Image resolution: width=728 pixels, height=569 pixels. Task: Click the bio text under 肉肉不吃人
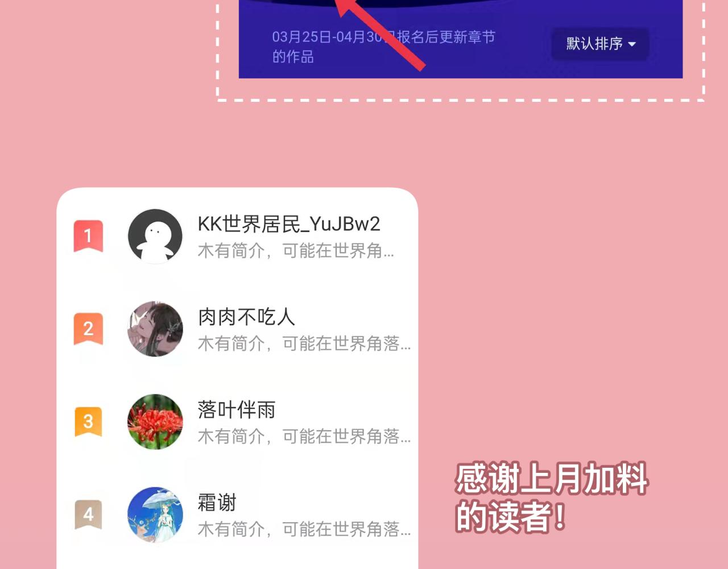click(x=304, y=343)
